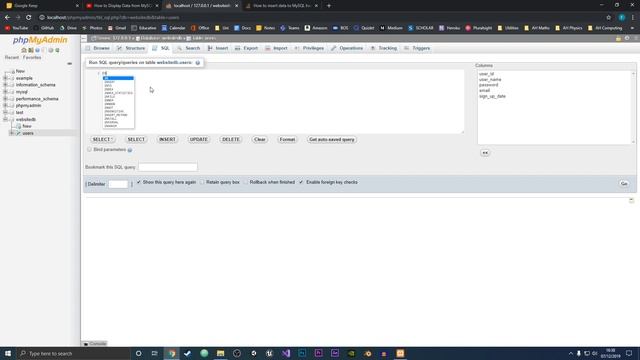Click the DELETE query button
This screenshot has height=360, width=640.
pyautogui.click(x=231, y=140)
